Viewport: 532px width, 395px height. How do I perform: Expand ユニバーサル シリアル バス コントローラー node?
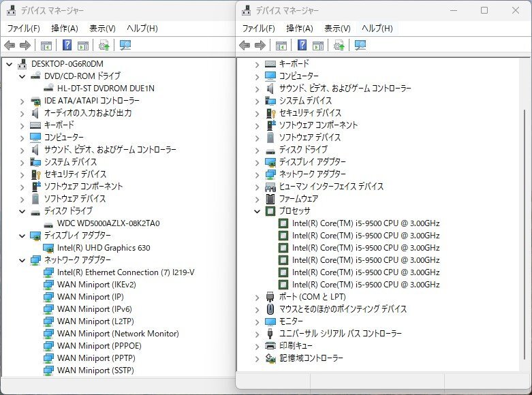tap(257, 334)
